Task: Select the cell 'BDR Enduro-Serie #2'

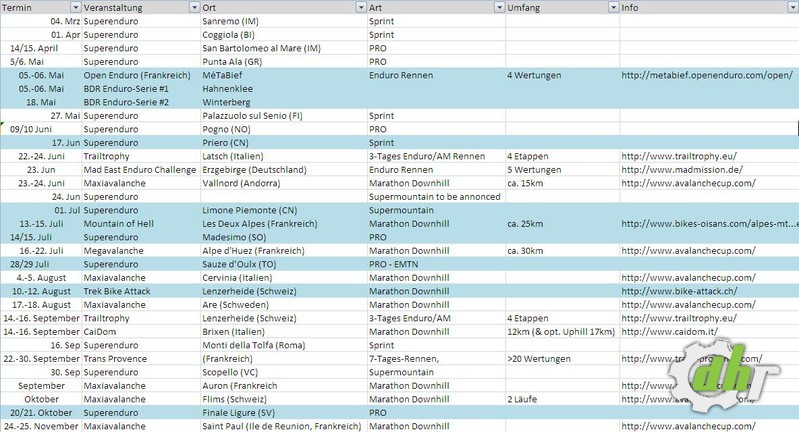Action: coord(141,102)
